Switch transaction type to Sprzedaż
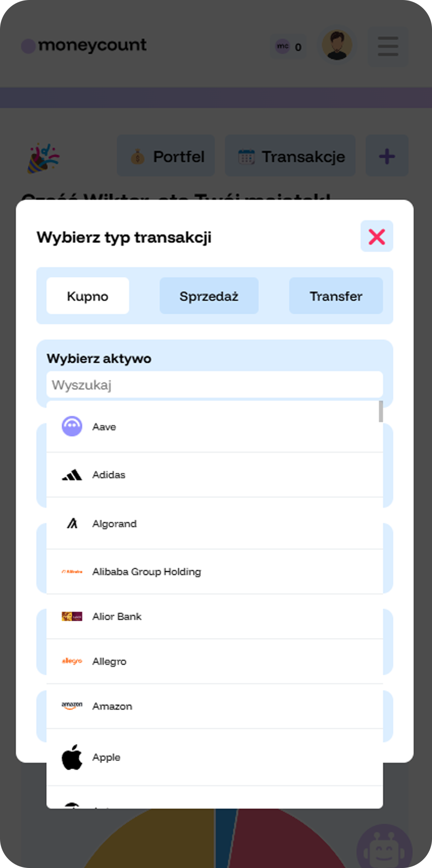Viewport: 432px width, 868px height. click(209, 296)
